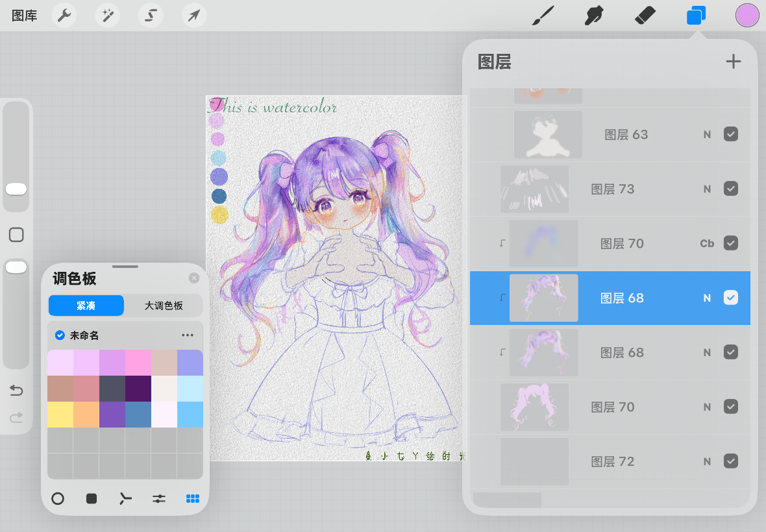Open the 未命名 palette options ellipsis
766x532 pixels.
(188, 335)
